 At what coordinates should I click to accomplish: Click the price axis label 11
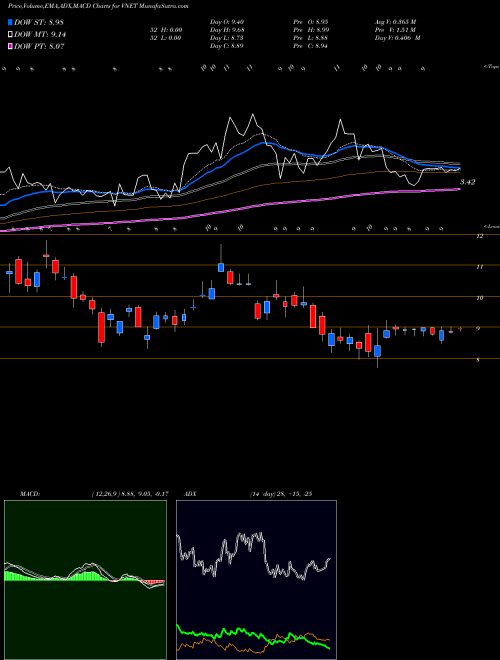(x=479, y=266)
